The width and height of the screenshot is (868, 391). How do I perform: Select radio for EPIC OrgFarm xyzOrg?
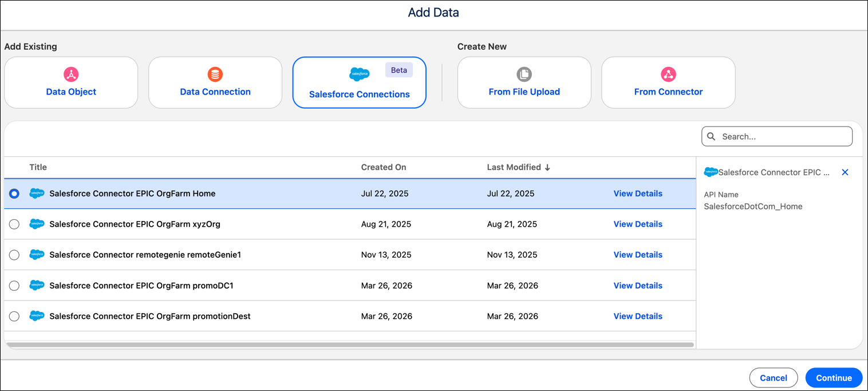click(x=14, y=224)
